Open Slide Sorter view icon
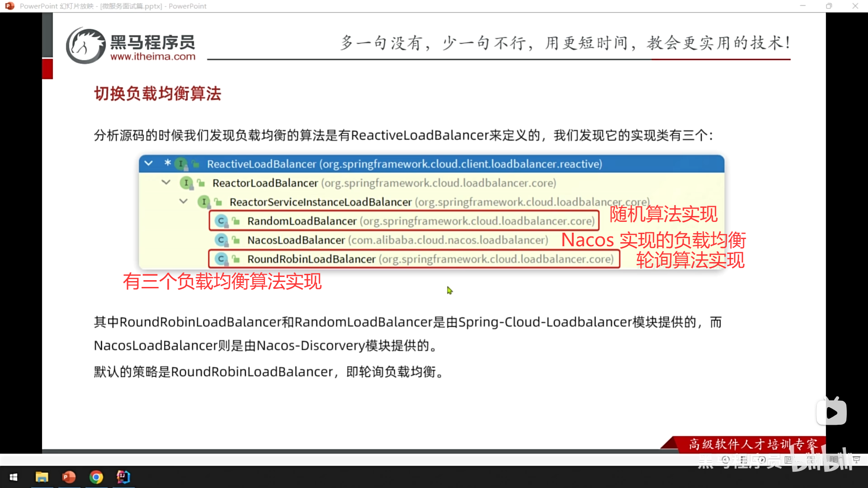The width and height of the screenshot is (868, 488). (811, 460)
